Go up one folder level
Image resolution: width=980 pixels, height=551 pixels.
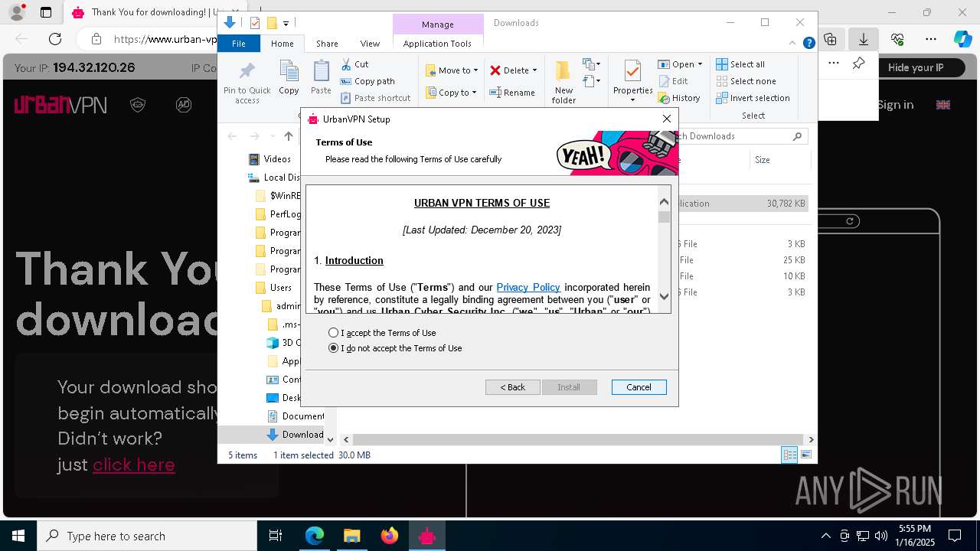click(x=288, y=136)
